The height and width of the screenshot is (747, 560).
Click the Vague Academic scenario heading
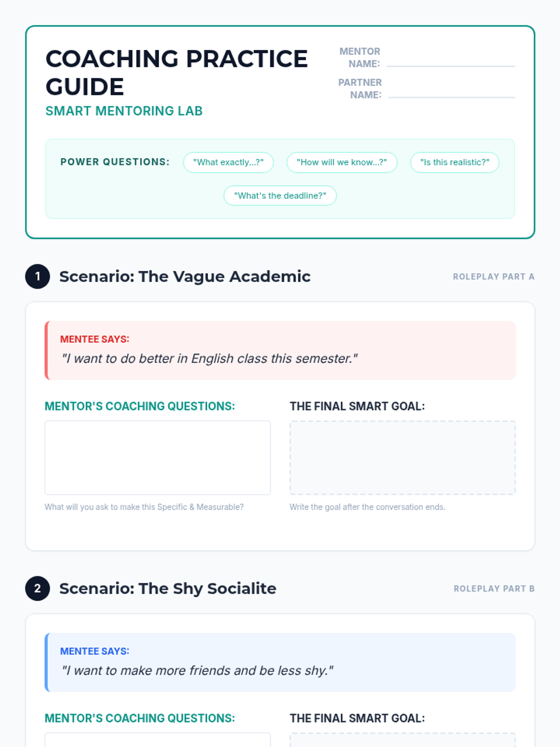pos(185,276)
